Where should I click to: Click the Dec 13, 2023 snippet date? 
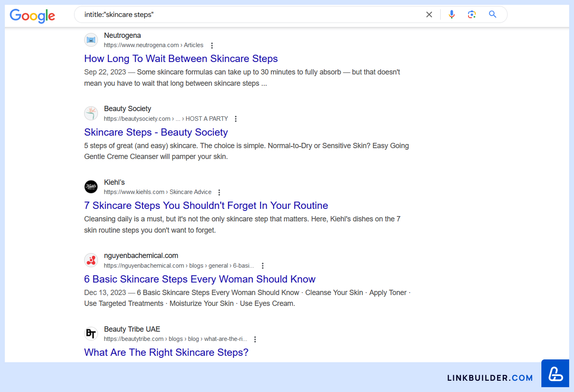click(105, 293)
